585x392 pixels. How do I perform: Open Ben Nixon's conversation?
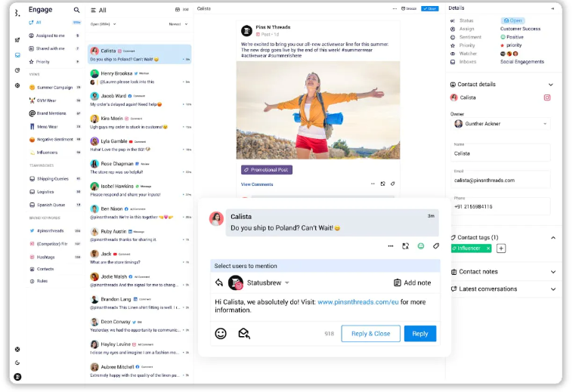click(x=140, y=213)
